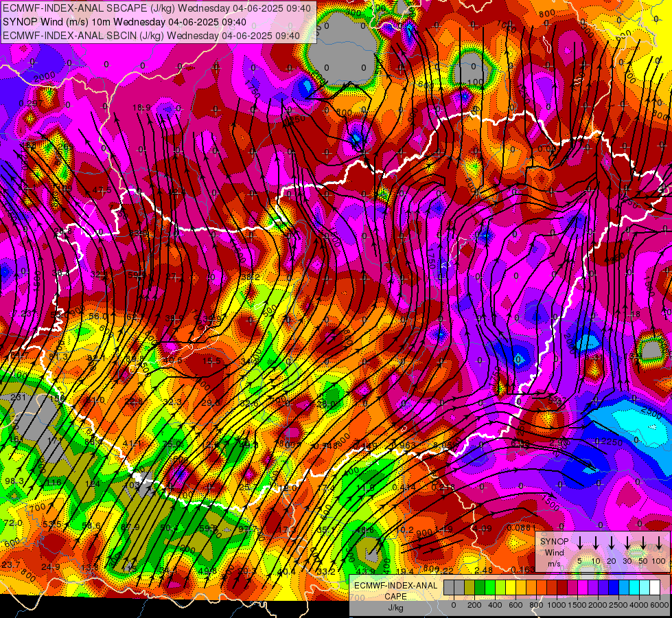Select the olive swatch in CAPE legend
Screen dimensions: 672x618
point(470,588)
